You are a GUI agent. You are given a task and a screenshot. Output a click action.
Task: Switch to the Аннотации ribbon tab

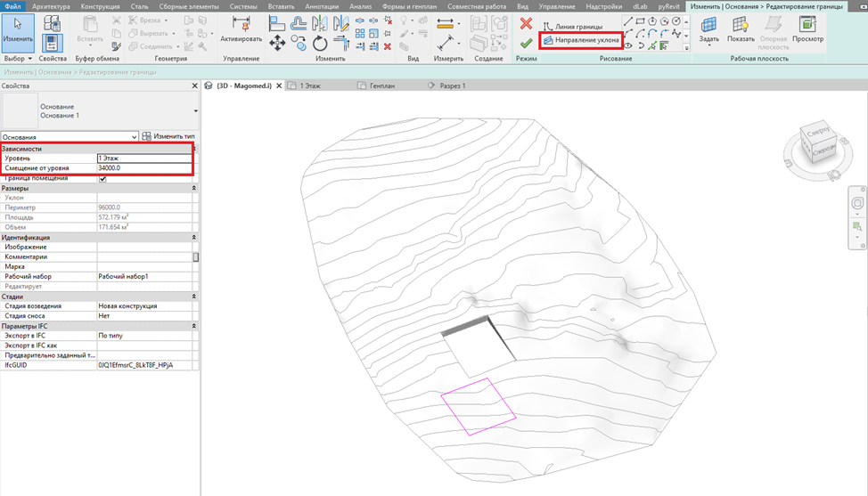click(x=322, y=6)
